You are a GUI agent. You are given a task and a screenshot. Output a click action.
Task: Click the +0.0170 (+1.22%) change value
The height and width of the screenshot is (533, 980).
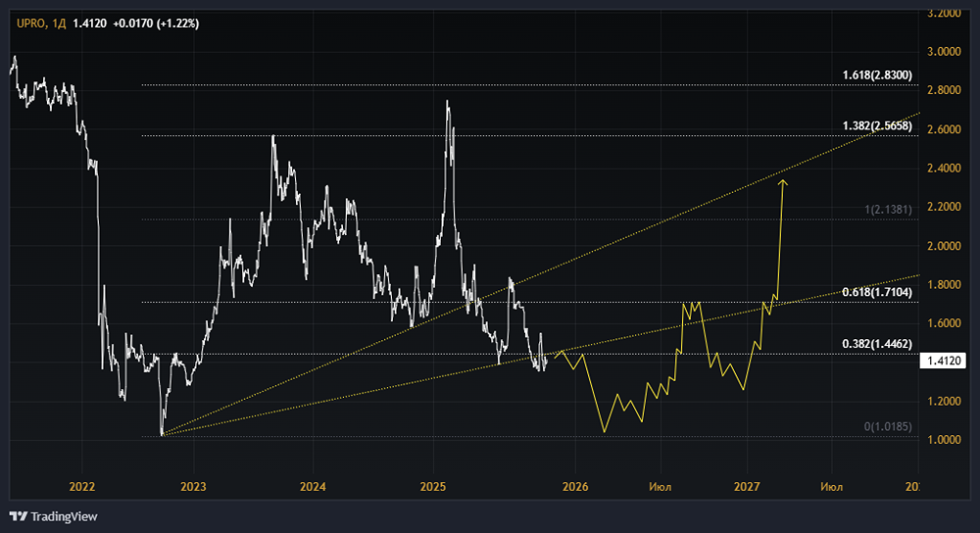point(156,24)
